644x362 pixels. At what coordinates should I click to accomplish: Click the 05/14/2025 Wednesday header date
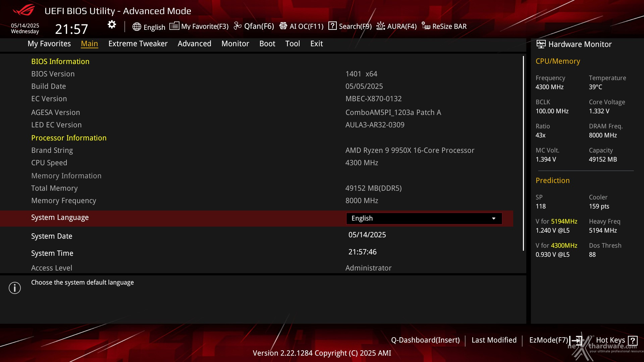click(25, 28)
